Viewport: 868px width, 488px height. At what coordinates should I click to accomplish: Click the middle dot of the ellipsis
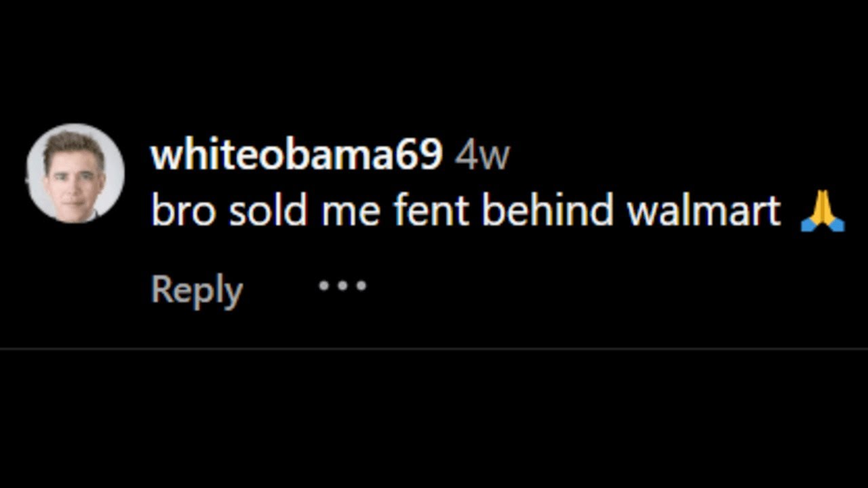342,285
